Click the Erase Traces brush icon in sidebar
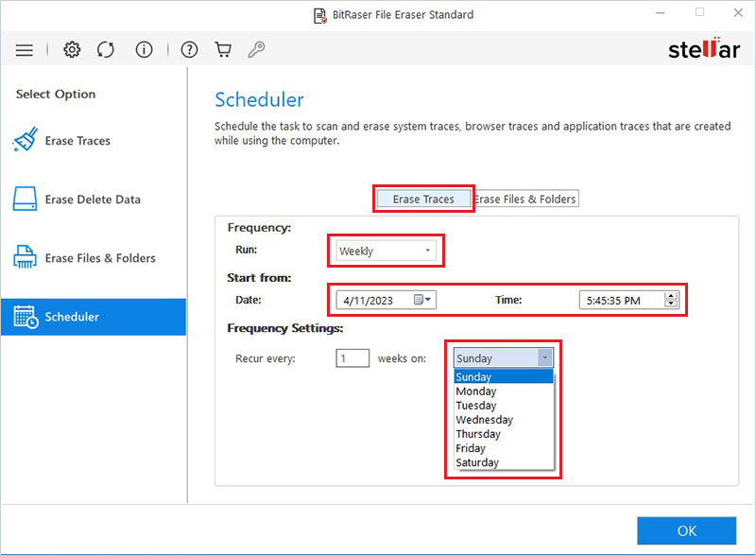 [x=26, y=139]
